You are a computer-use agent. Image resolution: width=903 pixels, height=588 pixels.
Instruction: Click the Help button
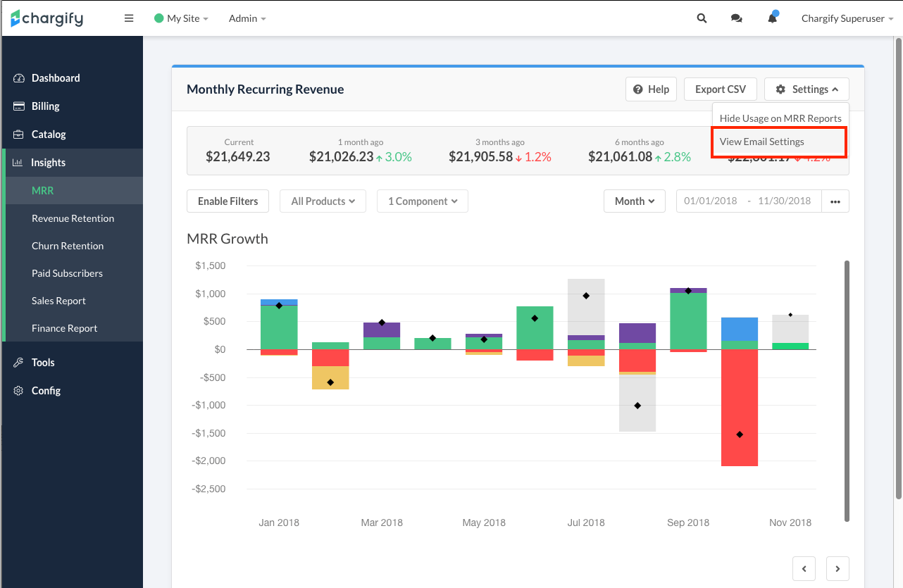[x=651, y=89]
